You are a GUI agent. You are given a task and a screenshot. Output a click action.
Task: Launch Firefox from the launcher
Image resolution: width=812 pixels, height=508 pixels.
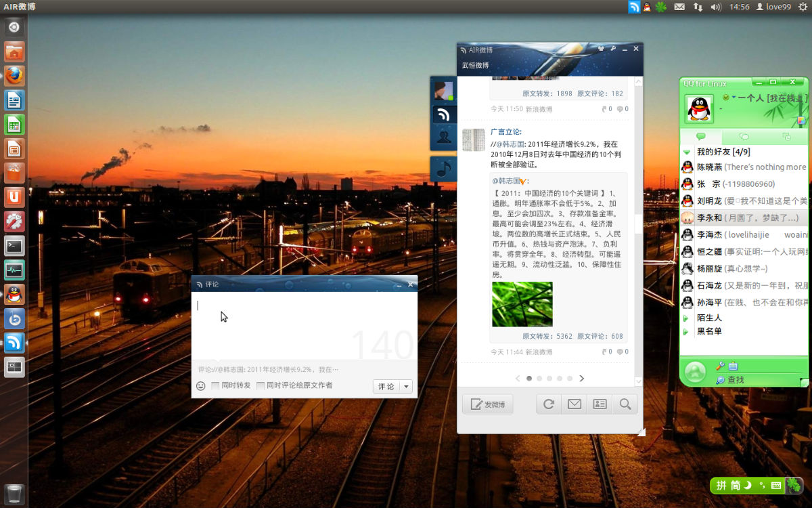(15, 76)
